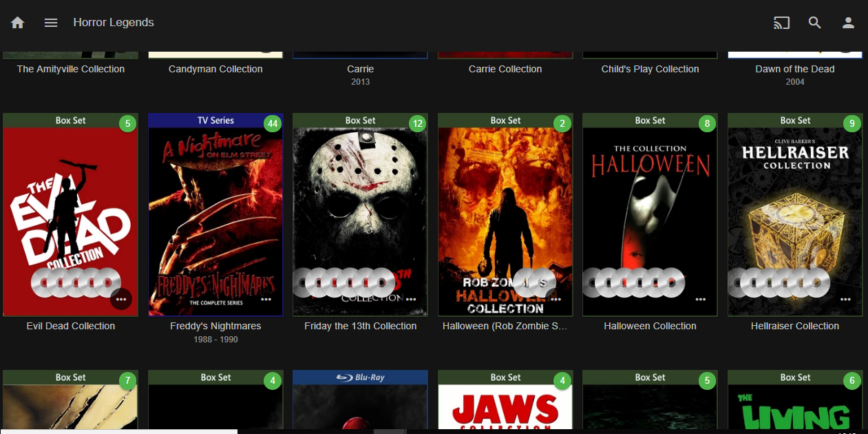
Task: Click the 12 count badge on Friday the 13th
Action: [418, 124]
